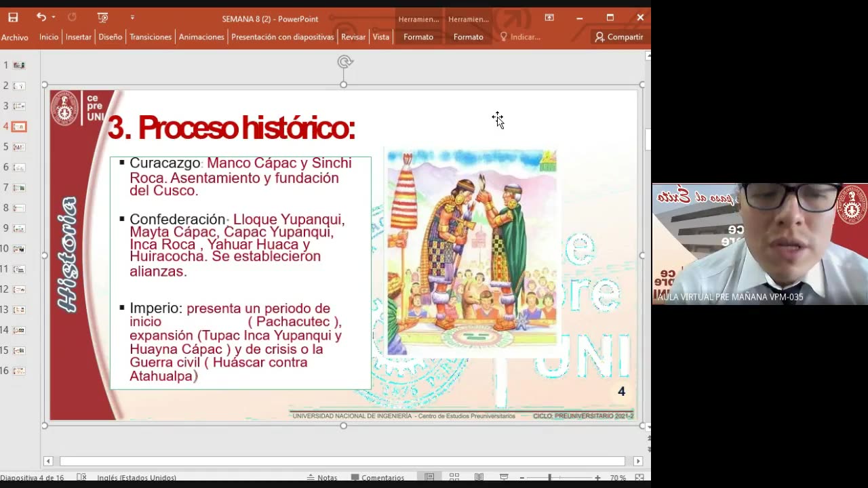The height and width of the screenshot is (488, 868).
Task: Select slide 9 thumbnail
Action: 19,228
